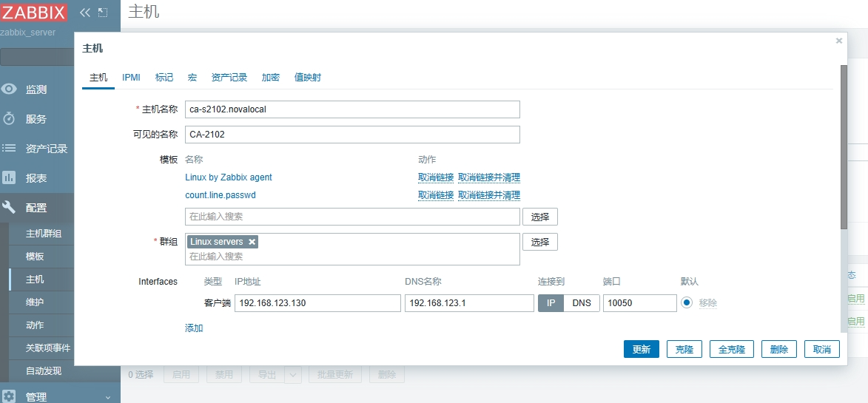Click the 主机名称 input field
The image size is (868, 403).
pyautogui.click(x=352, y=109)
